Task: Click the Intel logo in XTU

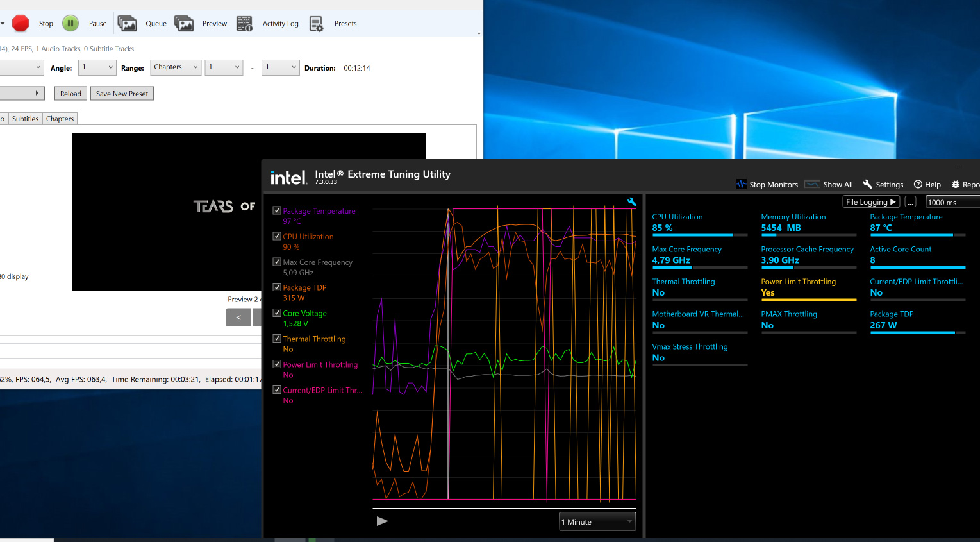Action: pos(288,177)
